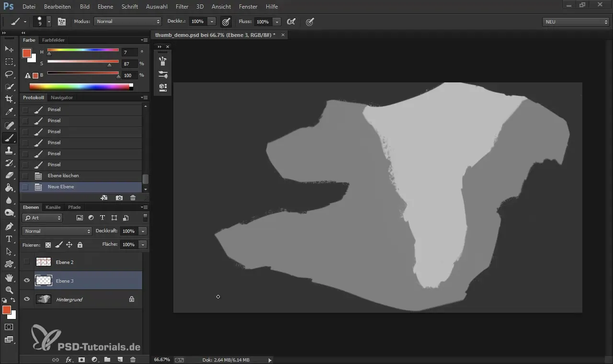Select the Blur tool
The image size is (613, 364).
[x=9, y=200]
